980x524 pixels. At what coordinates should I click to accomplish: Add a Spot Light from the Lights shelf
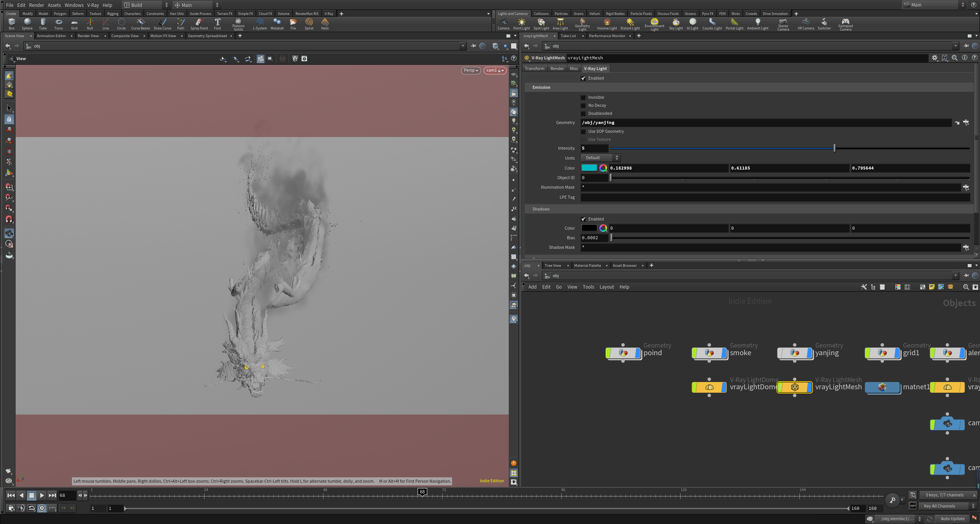click(541, 24)
